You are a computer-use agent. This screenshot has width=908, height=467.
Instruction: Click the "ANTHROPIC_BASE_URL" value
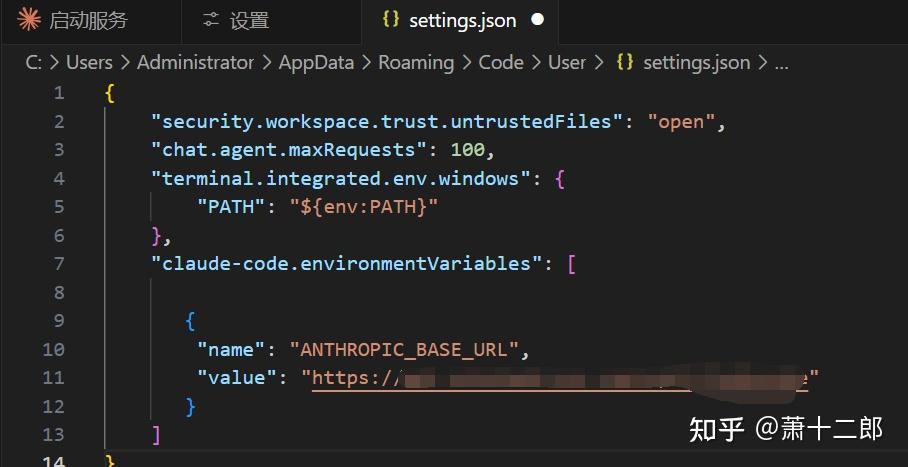click(x=404, y=349)
